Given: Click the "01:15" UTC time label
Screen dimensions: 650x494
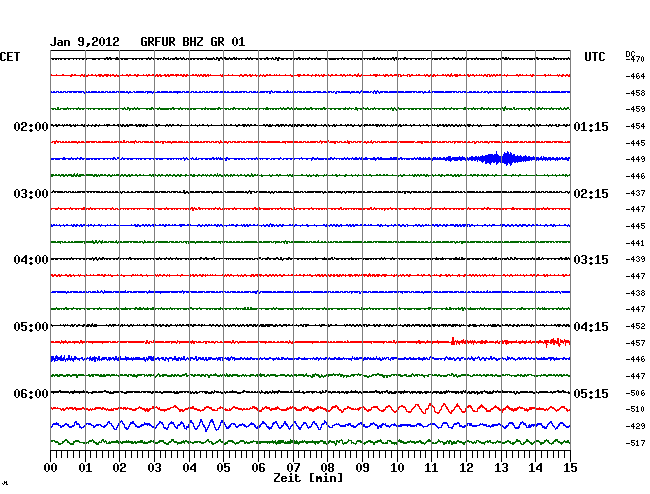Looking at the screenshot, I should (591, 127).
